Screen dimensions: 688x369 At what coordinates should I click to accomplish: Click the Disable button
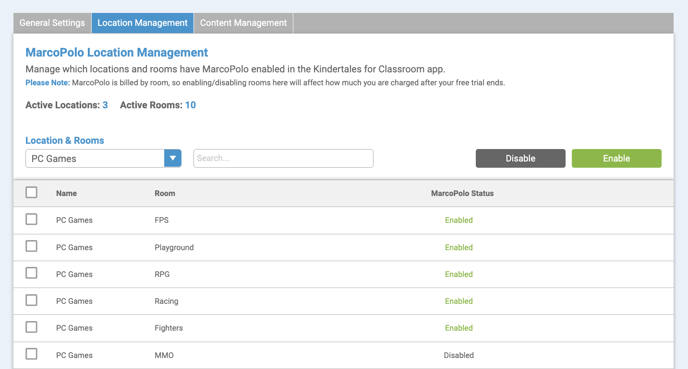tap(520, 158)
